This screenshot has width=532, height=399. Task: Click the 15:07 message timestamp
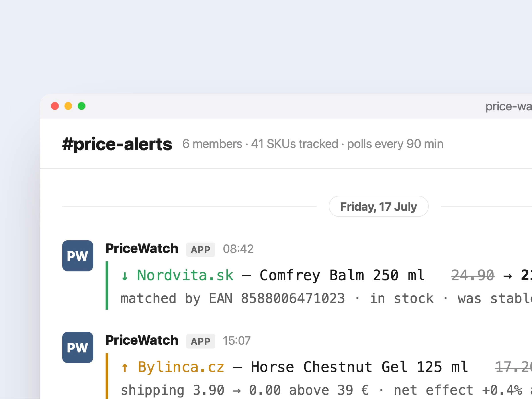click(x=237, y=340)
